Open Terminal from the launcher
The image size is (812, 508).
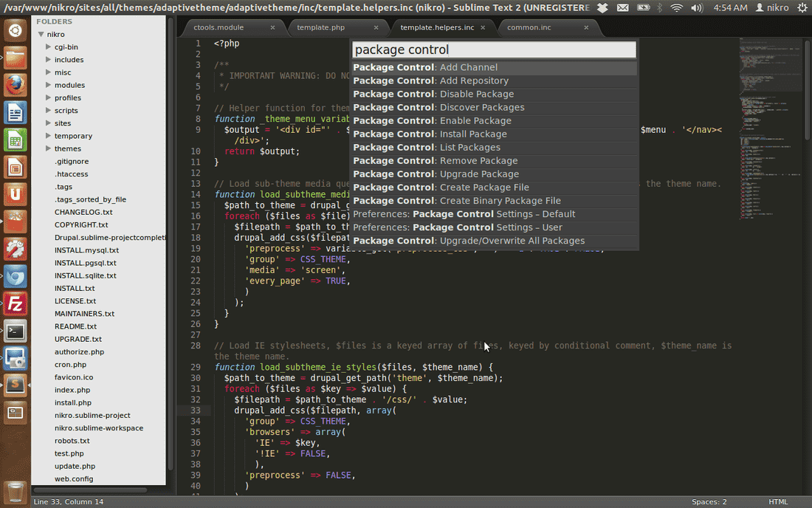[x=15, y=332]
